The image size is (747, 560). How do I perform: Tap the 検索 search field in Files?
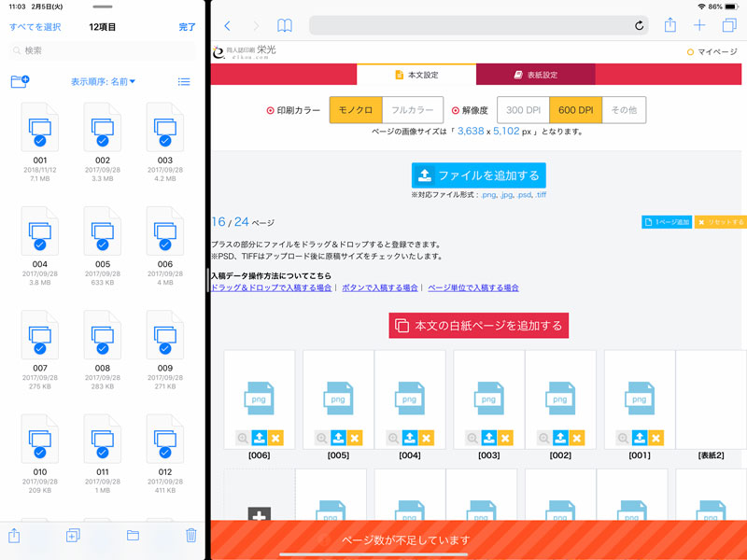103,50
